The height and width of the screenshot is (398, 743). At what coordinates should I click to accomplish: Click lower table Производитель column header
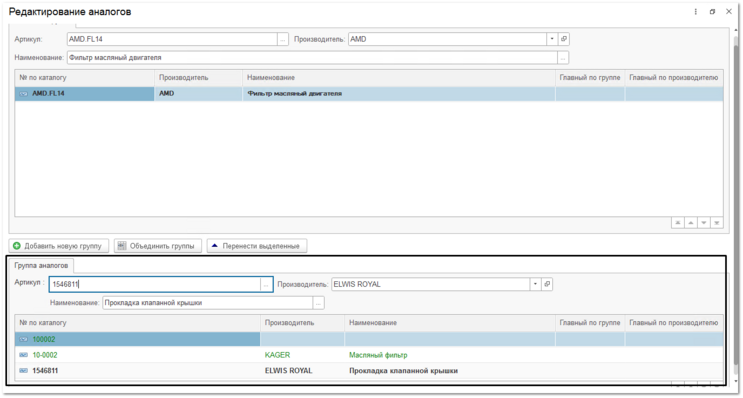302,323
